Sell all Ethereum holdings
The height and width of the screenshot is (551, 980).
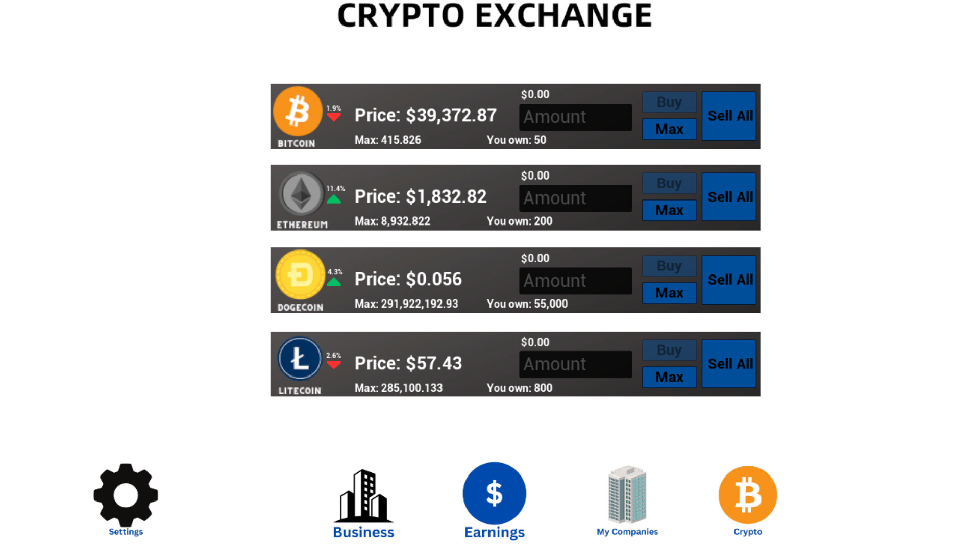click(x=729, y=197)
